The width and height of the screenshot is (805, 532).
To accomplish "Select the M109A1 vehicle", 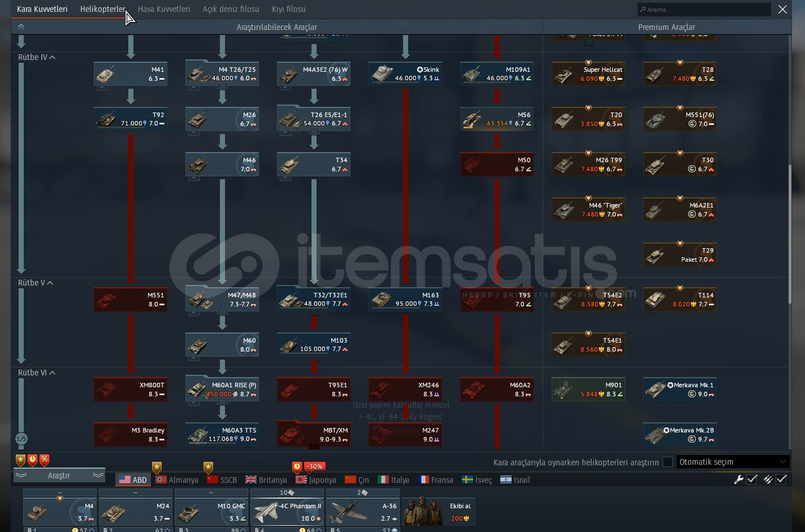I will point(497,74).
